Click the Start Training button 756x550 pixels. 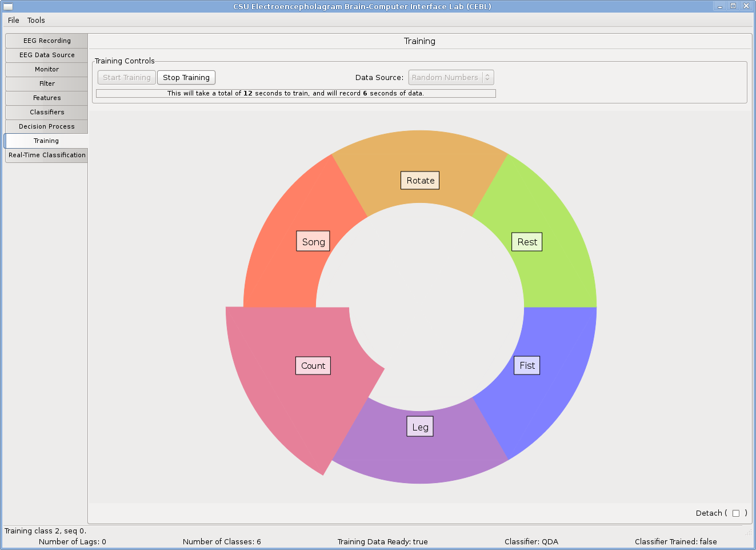coord(127,78)
